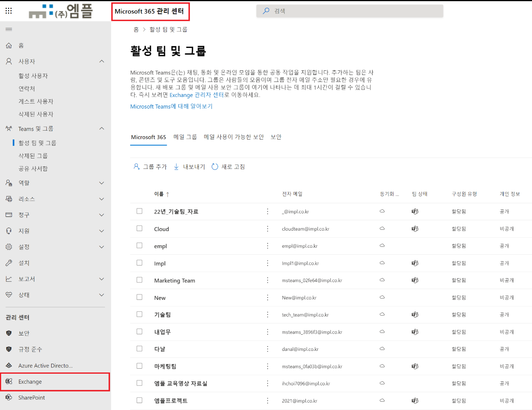This screenshot has width=532, height=410.
Task: Select checkbox for 22년_기술팀_자료 group
Action: (139, 211)
